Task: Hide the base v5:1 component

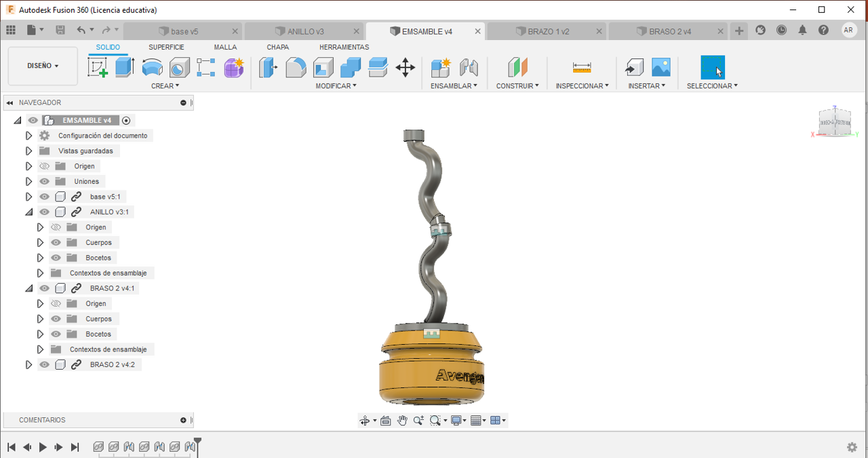Action: click(x=44, y=197)
